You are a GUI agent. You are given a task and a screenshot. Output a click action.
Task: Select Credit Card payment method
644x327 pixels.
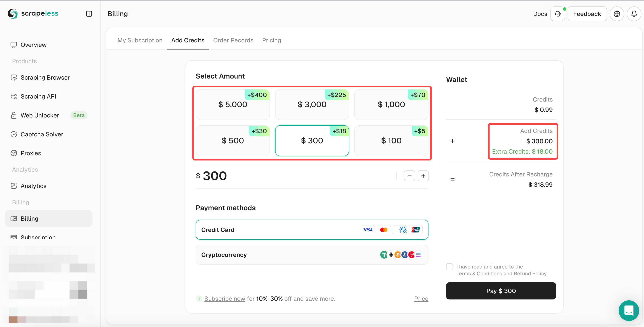(x=312, y=230)
